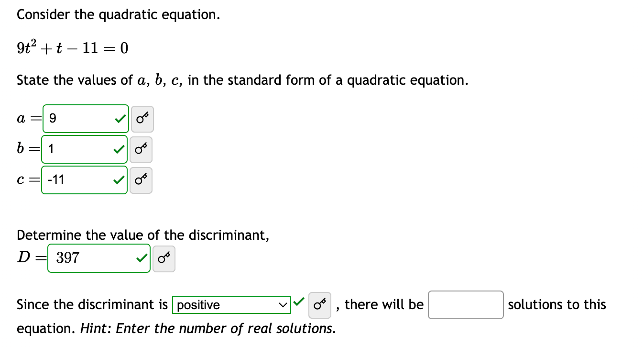This screenshot has width=644, height=347.
Task: Click the chevron on the positive dropdown
Action: pyautogui.click(x=283, y=305)
